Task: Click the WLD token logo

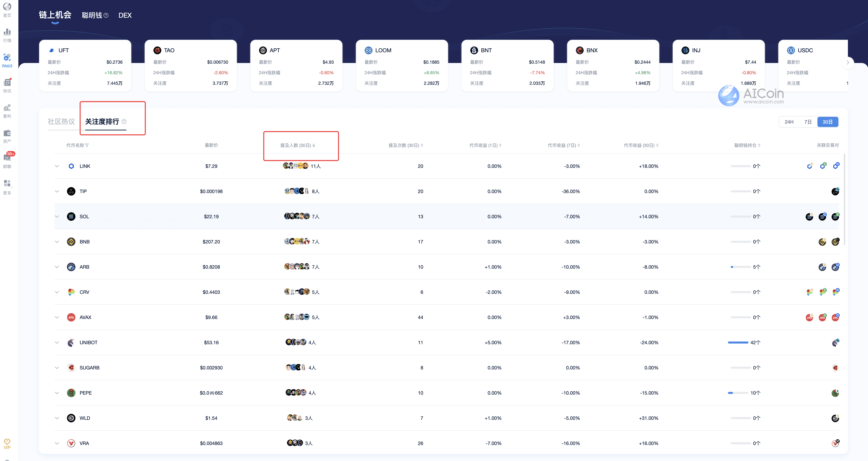Action: (71, 418)
